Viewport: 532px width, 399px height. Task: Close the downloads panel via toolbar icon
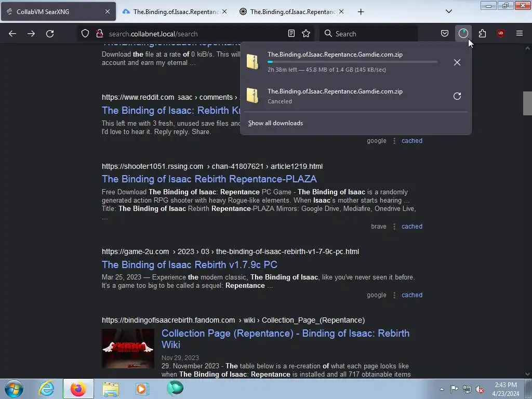pyautogui.click(x=463, y=34)
